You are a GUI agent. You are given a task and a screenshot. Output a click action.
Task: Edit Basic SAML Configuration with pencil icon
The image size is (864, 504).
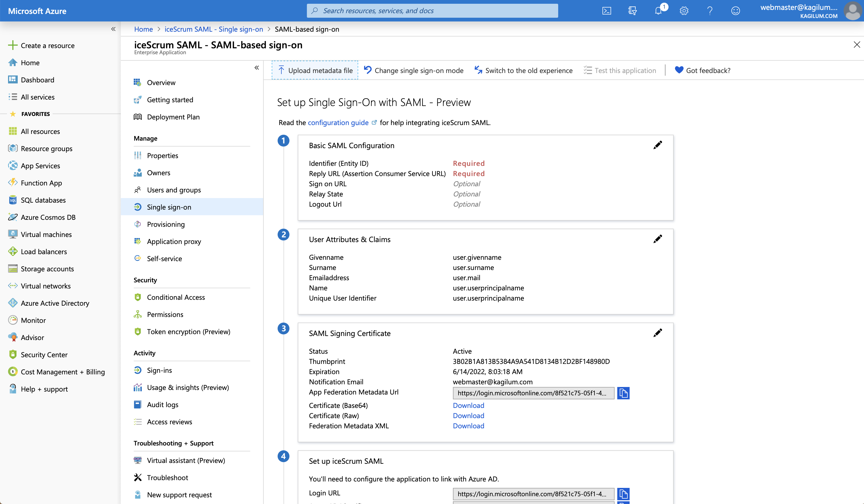[x=657, y=145]
